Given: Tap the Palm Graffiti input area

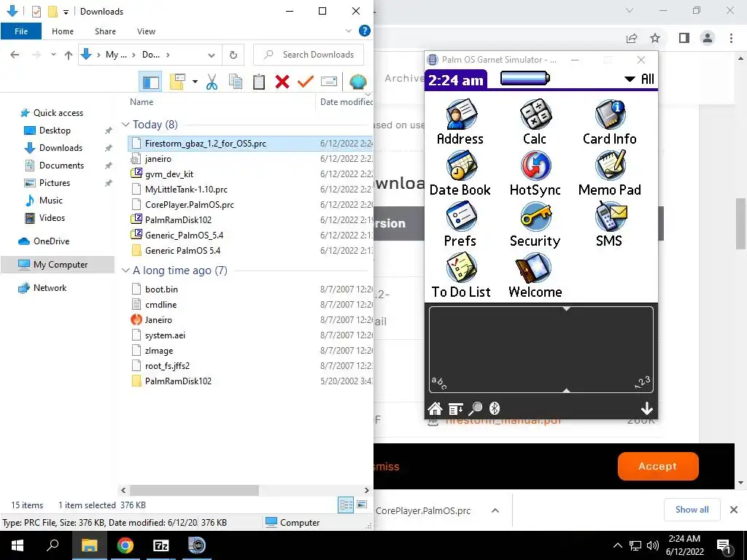Looking at the screenshot, I should [541, 349].
